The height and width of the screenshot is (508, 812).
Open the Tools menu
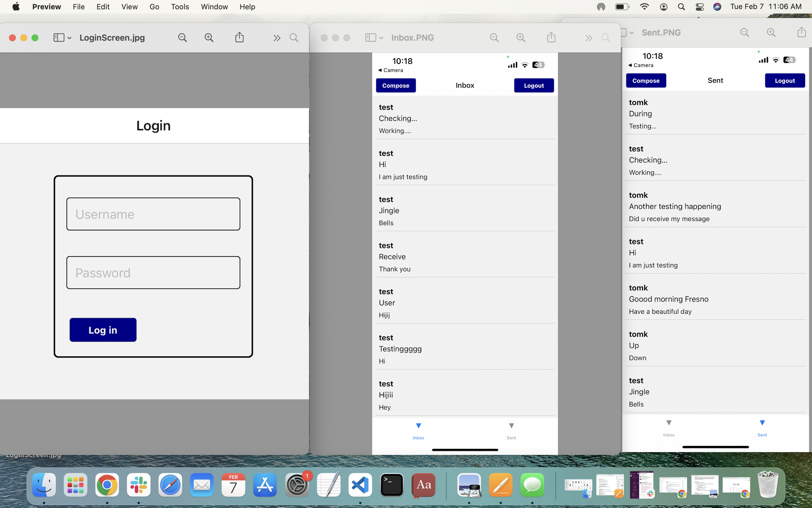coord(180,7)
